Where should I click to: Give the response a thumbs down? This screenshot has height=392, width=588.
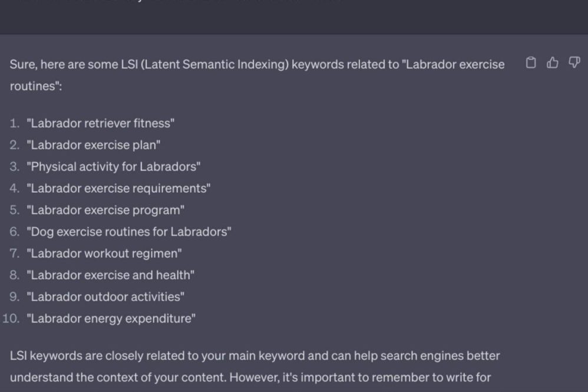pos(574,63)
